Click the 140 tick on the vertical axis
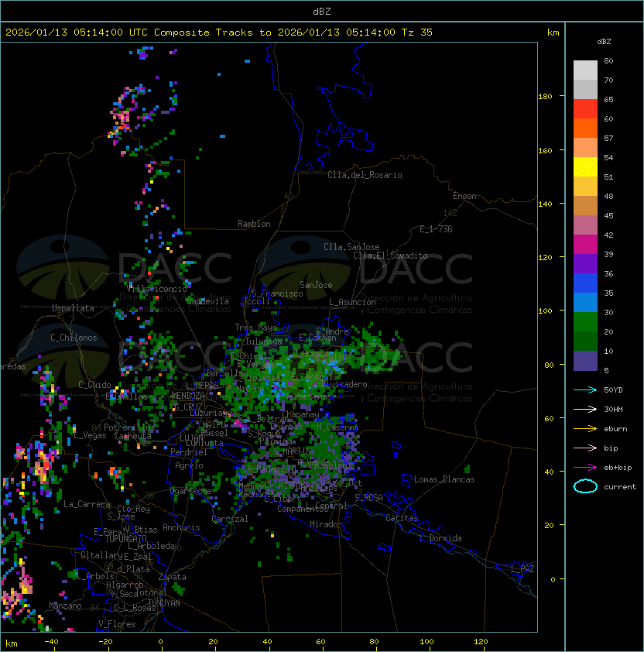 click(x=545, y=204)
